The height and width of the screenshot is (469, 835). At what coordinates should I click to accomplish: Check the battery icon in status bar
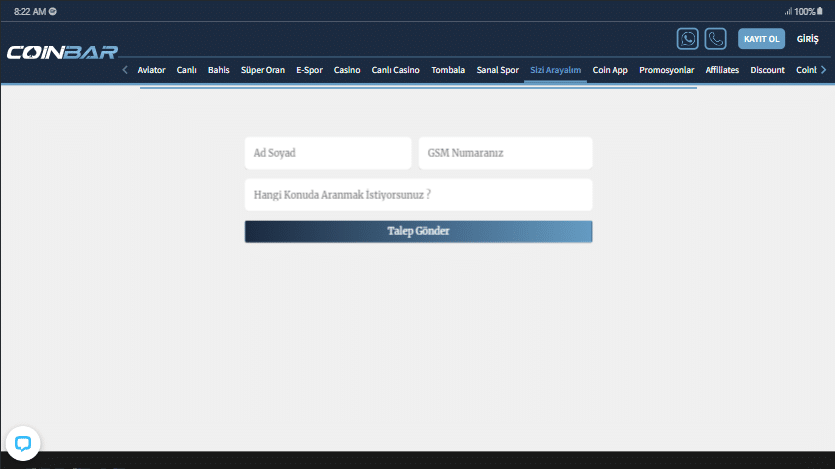click(820, 11)
